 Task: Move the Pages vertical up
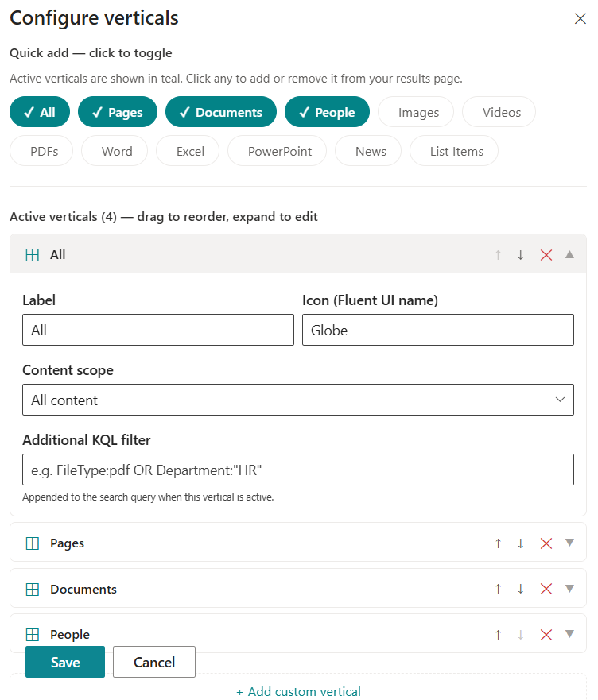499,543
